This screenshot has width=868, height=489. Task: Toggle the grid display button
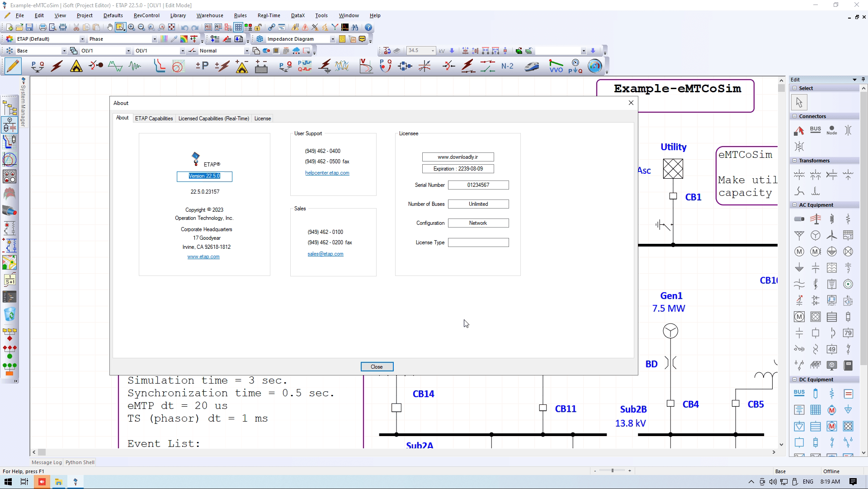(x=238, y=27)
